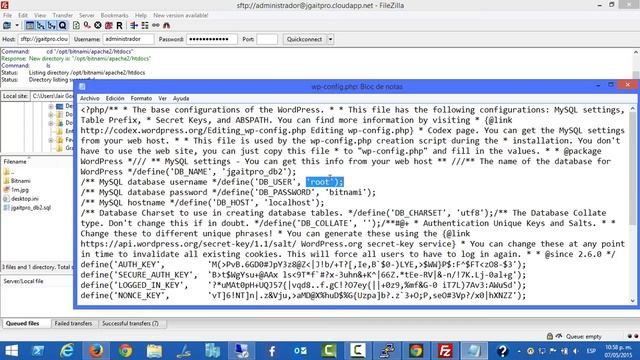Switch to Queued files tab

coord(22,323)
